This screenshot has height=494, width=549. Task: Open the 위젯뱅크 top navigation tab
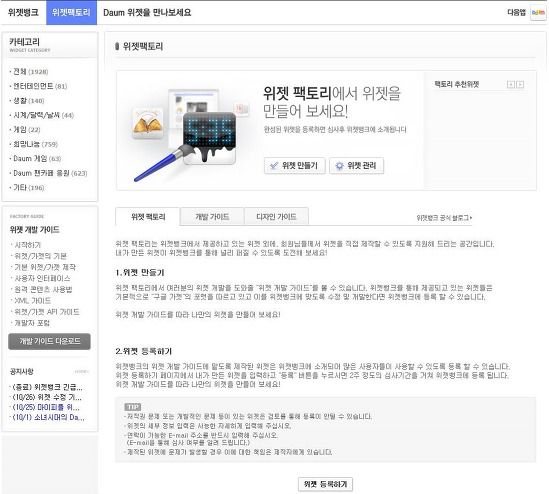coord(23,13)
